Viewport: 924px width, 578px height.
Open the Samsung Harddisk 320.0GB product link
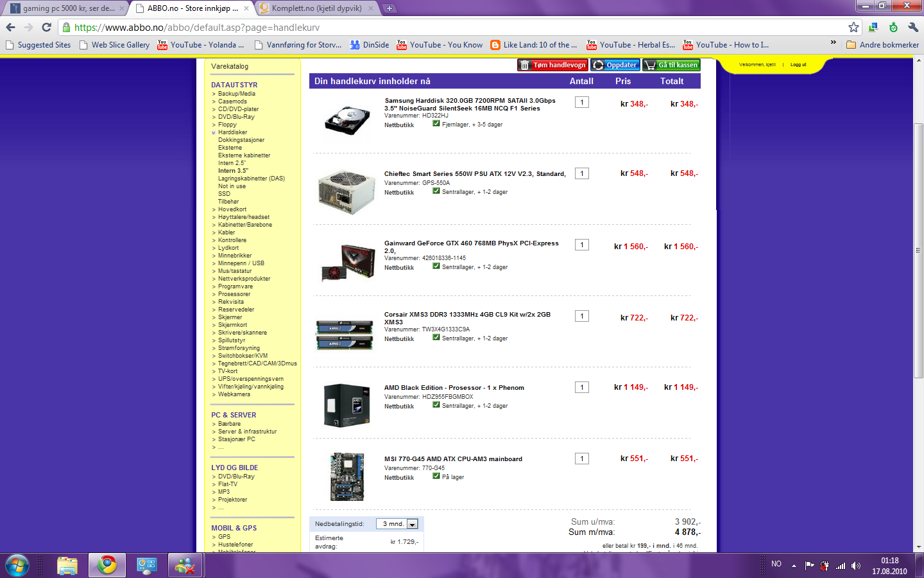tap(470, 105)
